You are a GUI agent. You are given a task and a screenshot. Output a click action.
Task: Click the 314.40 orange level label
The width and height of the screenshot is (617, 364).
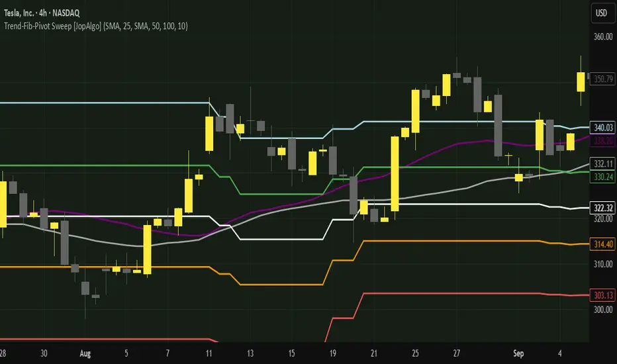coord(603,244)
